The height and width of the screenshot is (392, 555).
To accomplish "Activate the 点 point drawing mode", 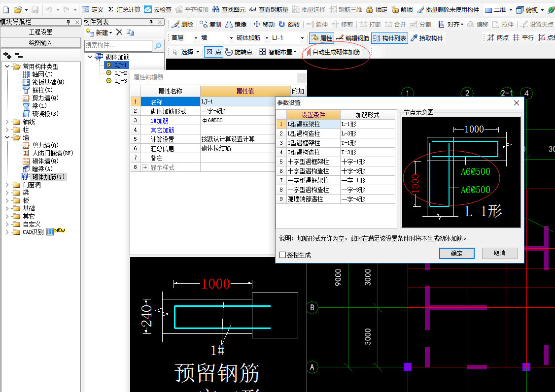I will [x=214, y=52].
